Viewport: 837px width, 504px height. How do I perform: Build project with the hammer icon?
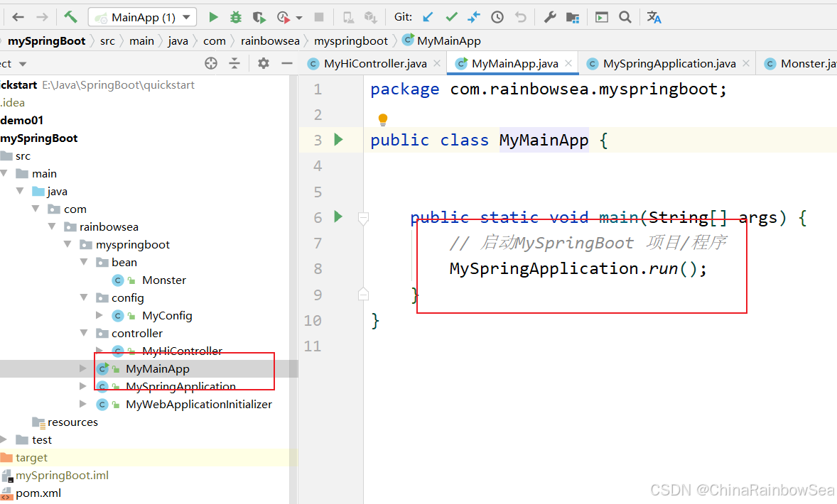click(70, 17)
